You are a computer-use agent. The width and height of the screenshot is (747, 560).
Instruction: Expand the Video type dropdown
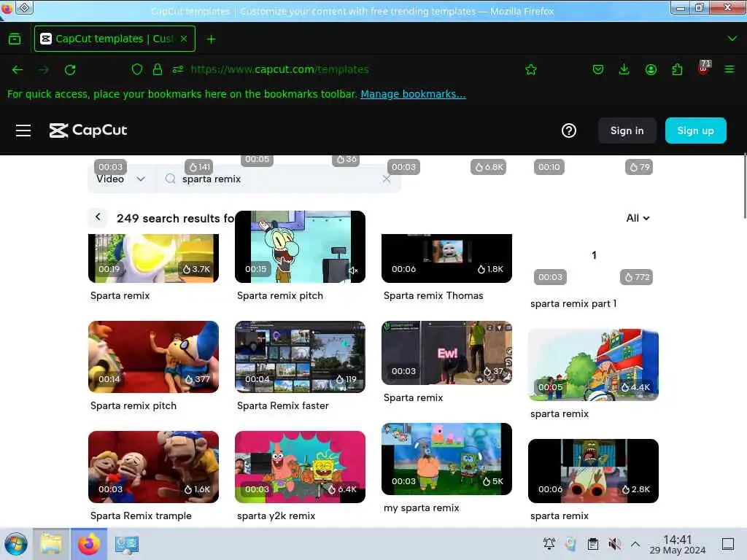pos(120,179)
